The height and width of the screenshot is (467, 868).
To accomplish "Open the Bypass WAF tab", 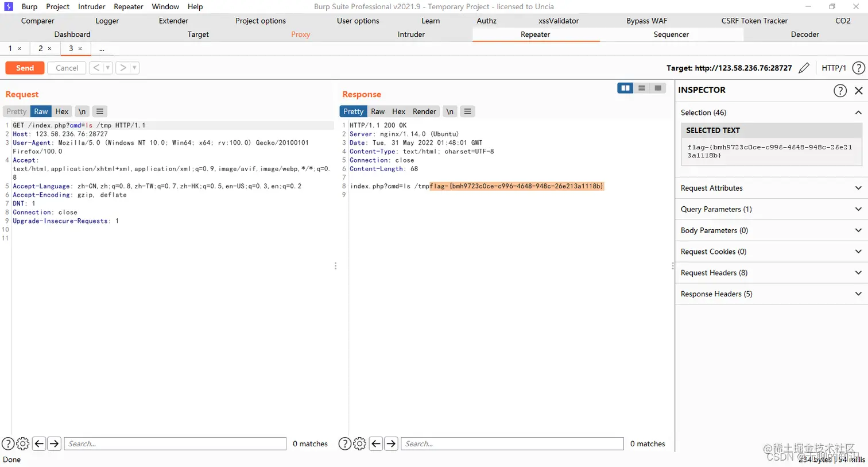I will click(646, 21).
